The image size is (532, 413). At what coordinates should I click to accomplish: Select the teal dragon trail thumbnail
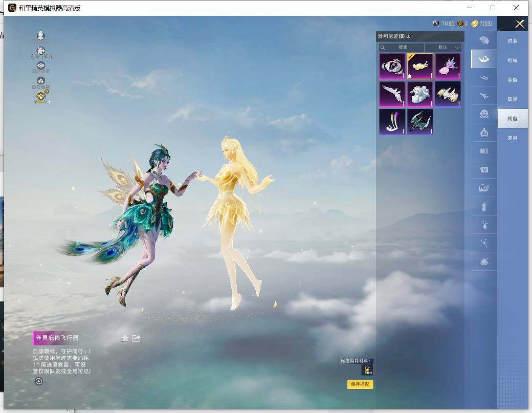tap(420, 121)
